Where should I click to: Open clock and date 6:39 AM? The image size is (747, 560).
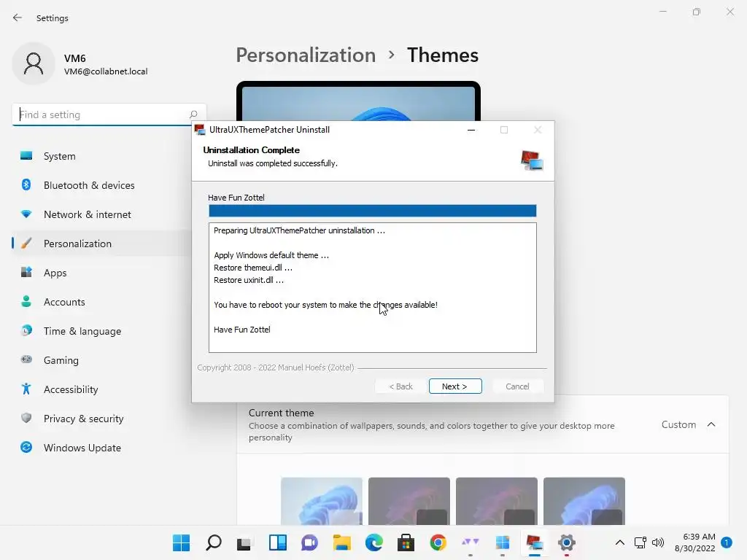pos(695,542)
